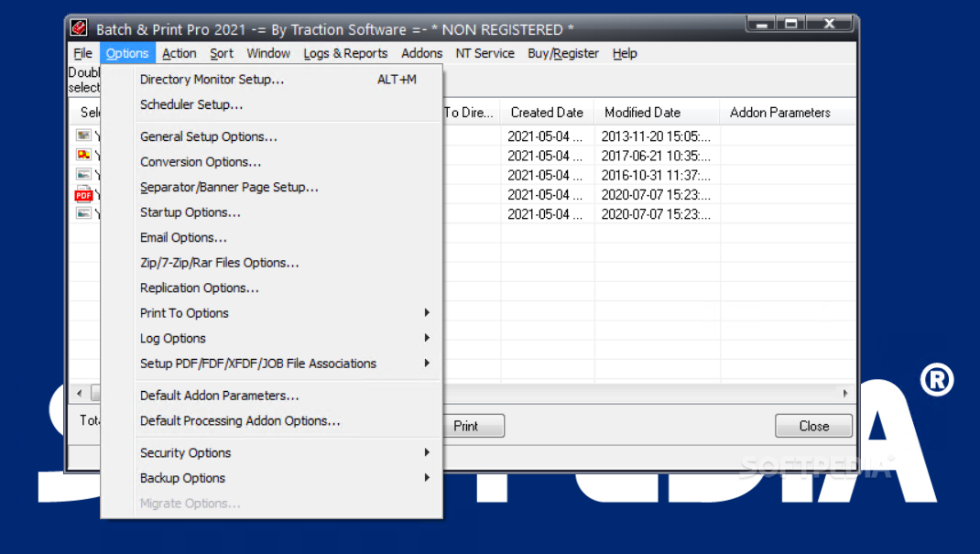Select the third row file icon
This screenshot has width=980, height=554.
pyautogui.click(x=83, y=174)
